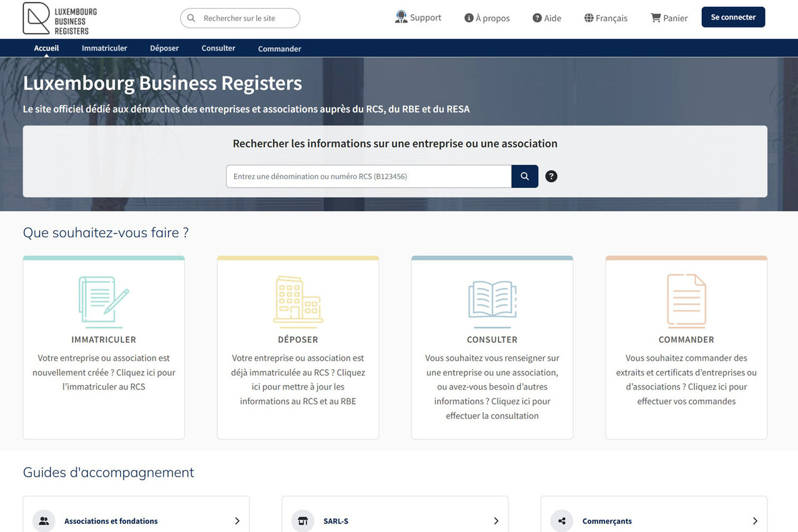Click the Associations et fondations people icon

pos(43,521)
